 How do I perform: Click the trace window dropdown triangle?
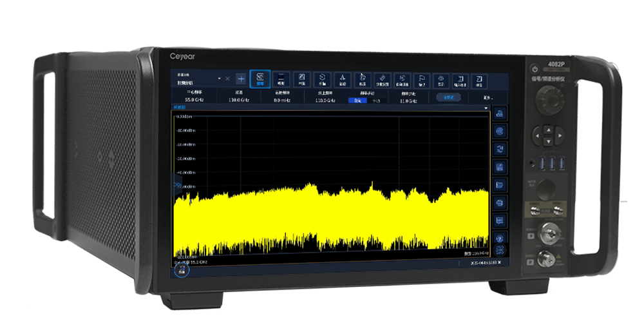click(x=486, y=108)
